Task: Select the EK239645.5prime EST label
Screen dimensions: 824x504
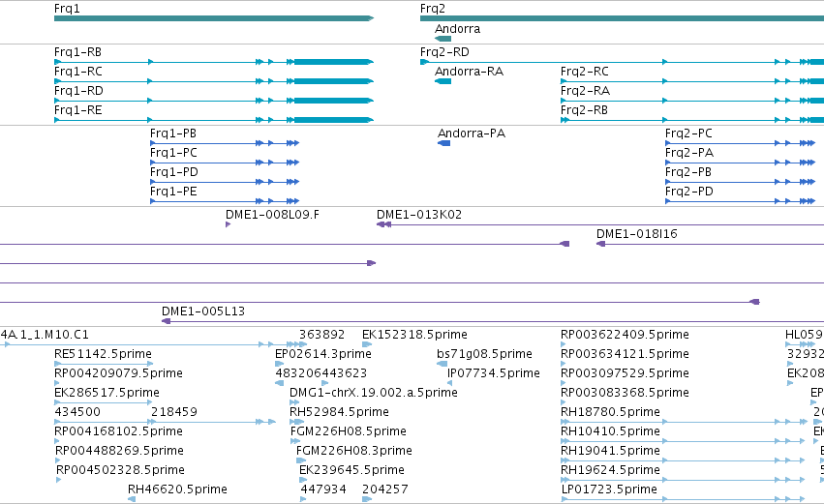Action: [352, 470]
